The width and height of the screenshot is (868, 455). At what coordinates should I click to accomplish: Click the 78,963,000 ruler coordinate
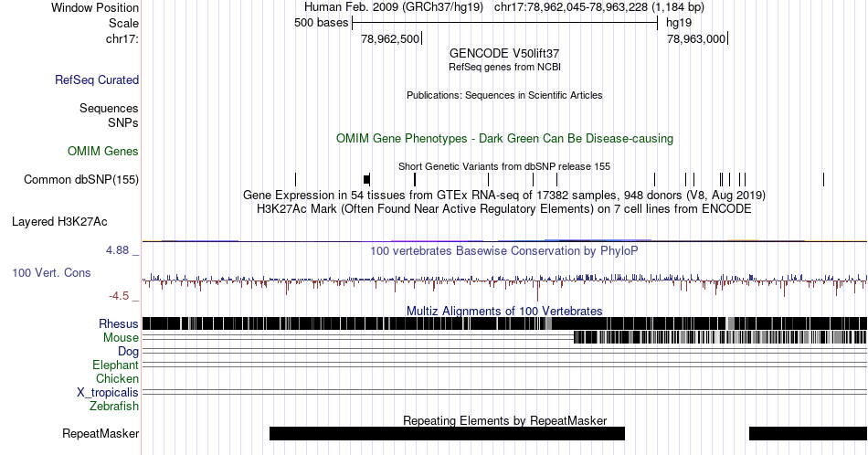[696, 38]
